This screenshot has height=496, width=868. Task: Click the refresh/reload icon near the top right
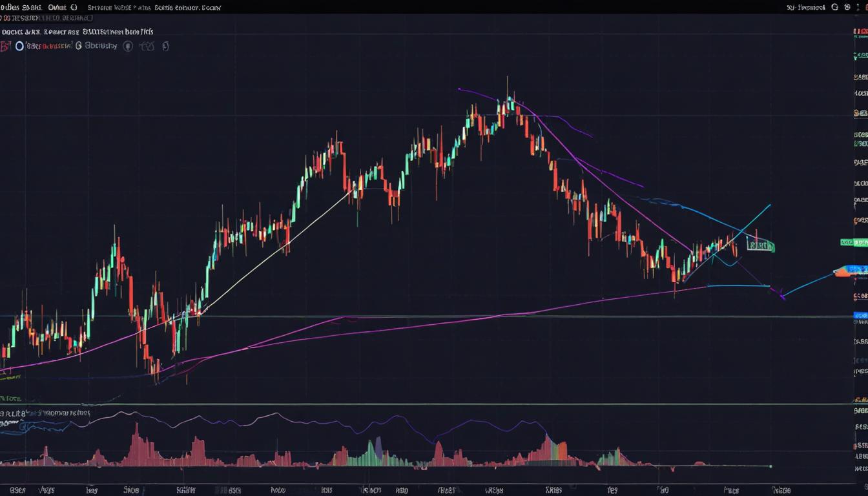click(835, 7)
